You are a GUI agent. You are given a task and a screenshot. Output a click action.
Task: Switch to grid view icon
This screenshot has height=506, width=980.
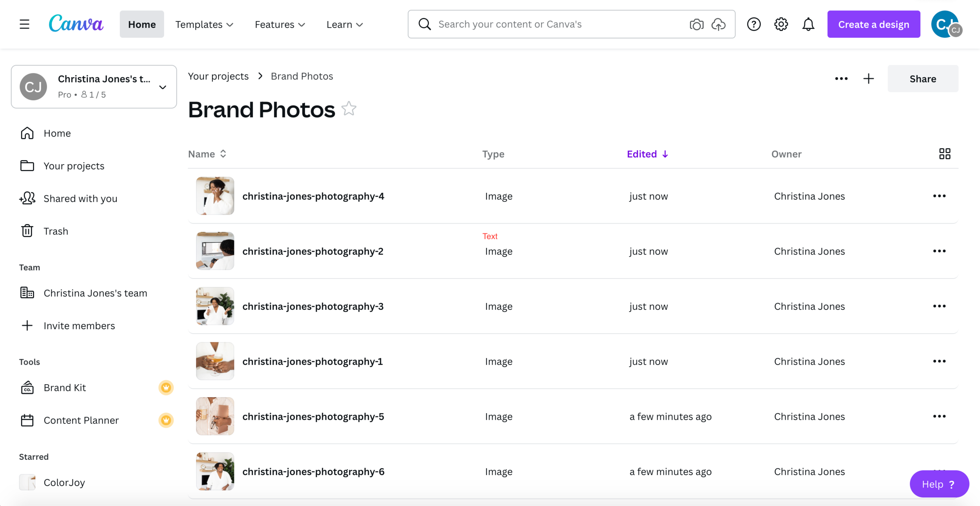pyautogui.click(x=944, y=154)
